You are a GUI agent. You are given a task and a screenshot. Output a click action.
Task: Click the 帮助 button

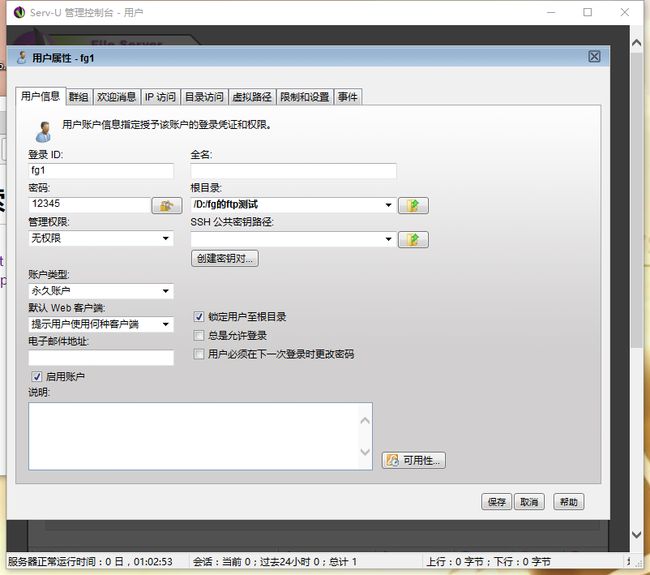point(569,502)
